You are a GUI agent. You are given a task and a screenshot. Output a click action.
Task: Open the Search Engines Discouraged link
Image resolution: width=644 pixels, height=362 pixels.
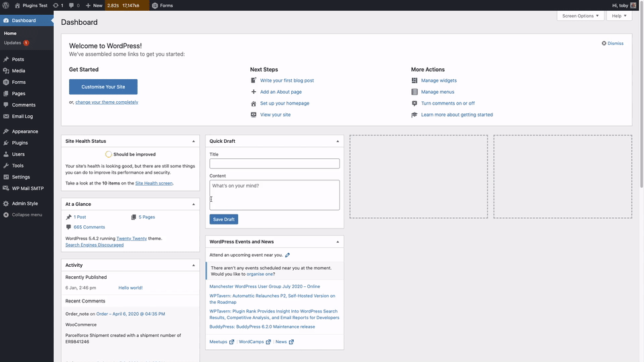(95, 245)
